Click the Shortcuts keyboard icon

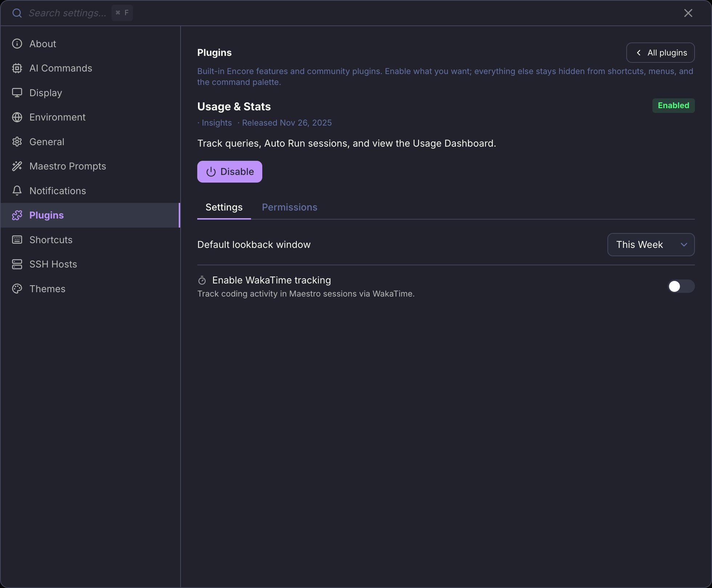tap(17, 240)
